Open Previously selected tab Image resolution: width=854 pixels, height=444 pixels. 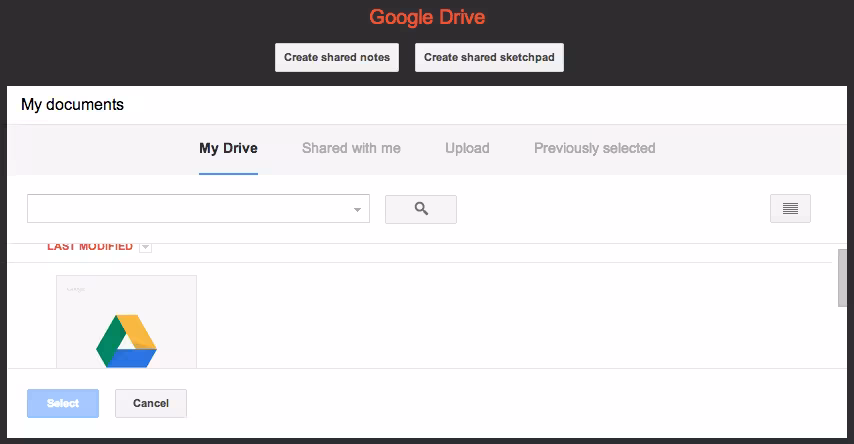tap(594, 148)
